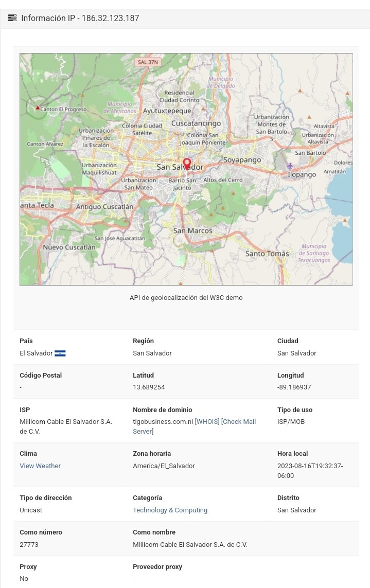This screenshot has height=588, width=370.
Task: Click the domain name tigobusiness.com.ni
Action: coord(163,421)
